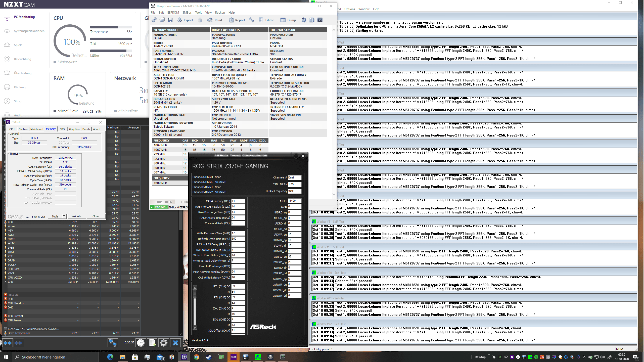Click the tREFI value input field
The width and height of the screenshot is (644, 362).
[x=294, y=201]
